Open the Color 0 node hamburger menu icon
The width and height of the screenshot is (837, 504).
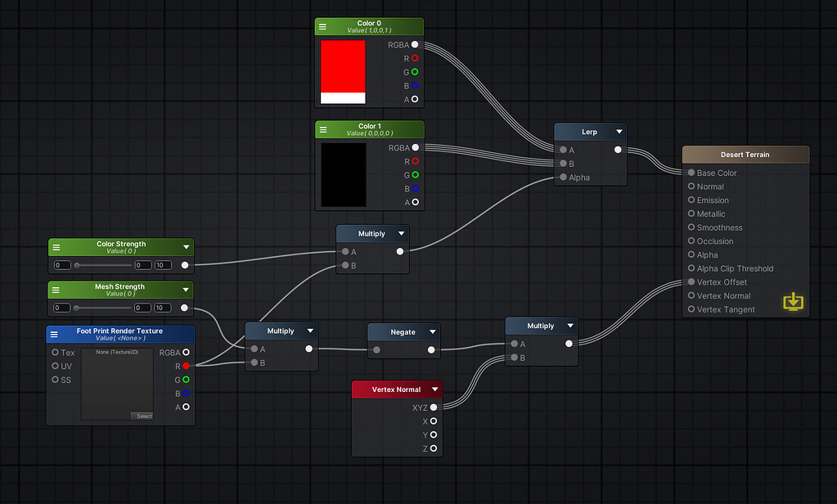coord(323,25)
